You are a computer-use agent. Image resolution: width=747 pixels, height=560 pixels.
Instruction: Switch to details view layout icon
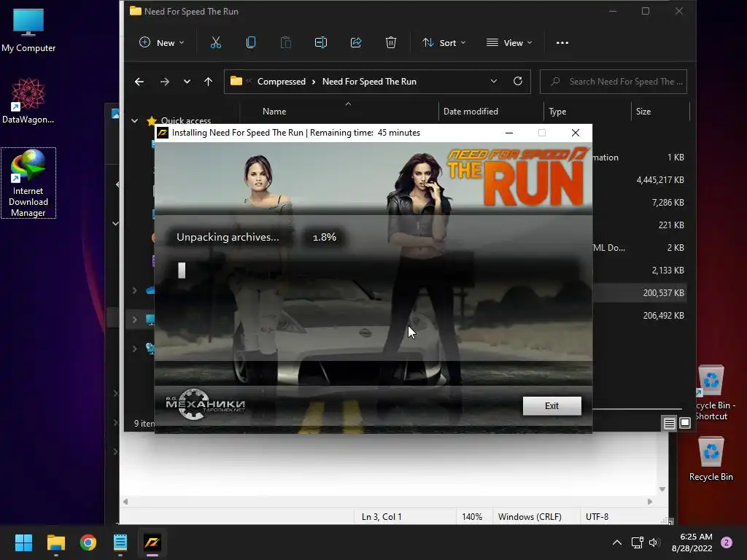point(670,423)
